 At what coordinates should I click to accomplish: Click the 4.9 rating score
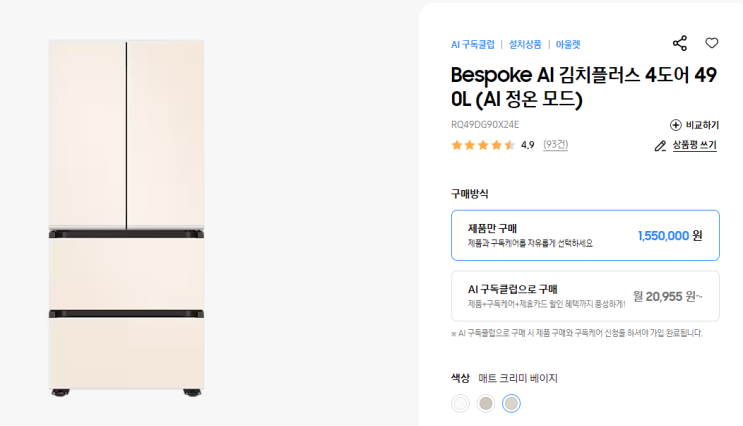point(527,145)
